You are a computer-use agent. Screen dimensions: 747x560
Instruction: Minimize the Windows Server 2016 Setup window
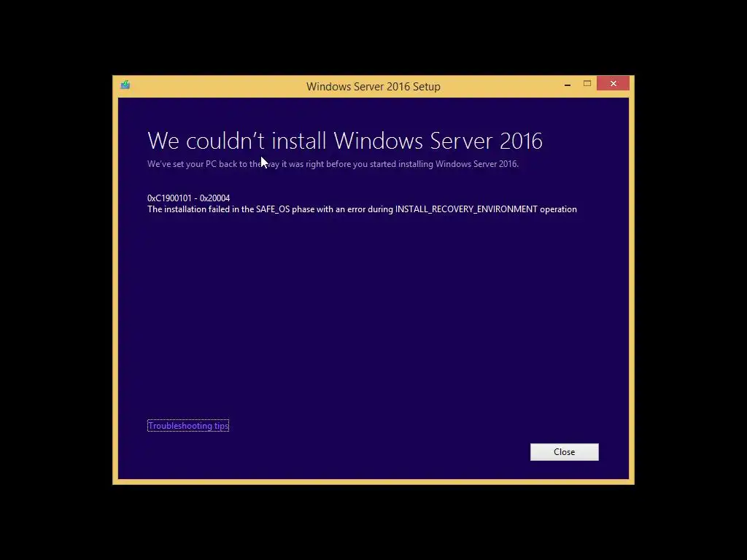pyautogui.click(x=568, y=85)
